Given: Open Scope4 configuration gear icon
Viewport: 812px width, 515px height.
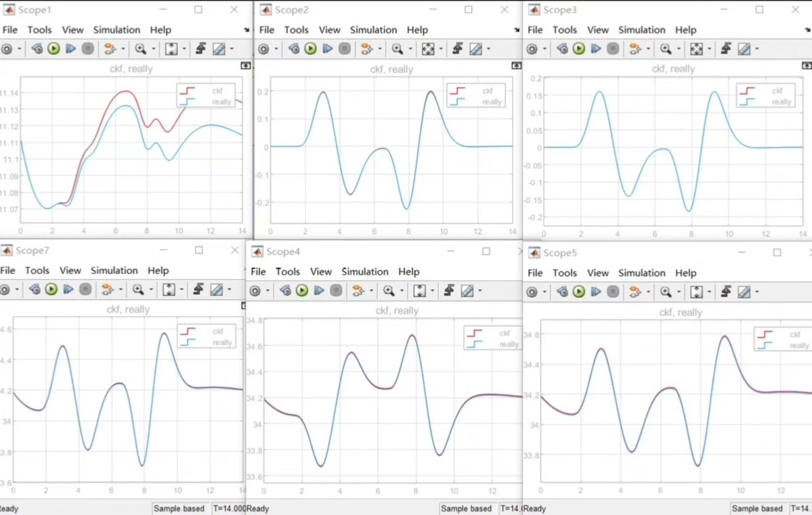Looking at the screenshot, I should tap(255, 290).
